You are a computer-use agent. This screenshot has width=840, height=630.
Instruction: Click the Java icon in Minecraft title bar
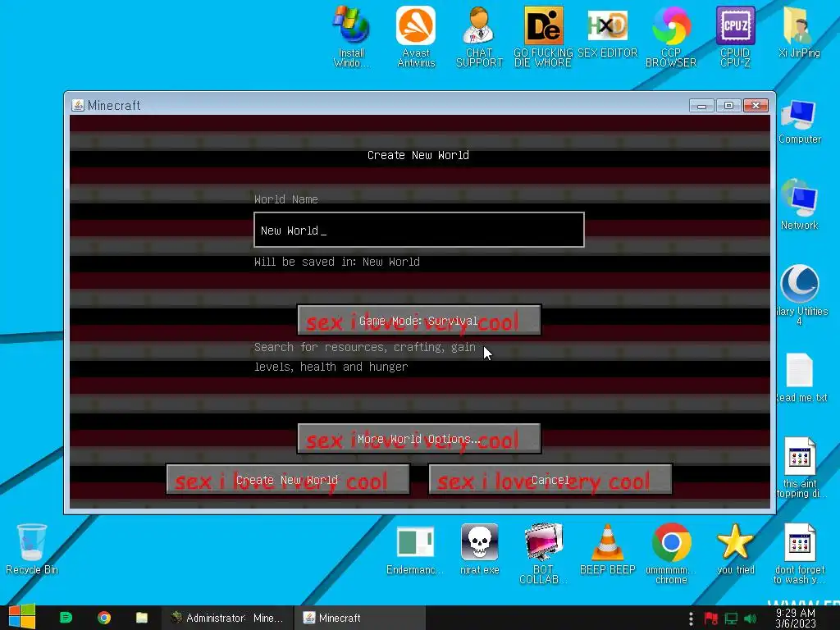(x=78, y=105)
